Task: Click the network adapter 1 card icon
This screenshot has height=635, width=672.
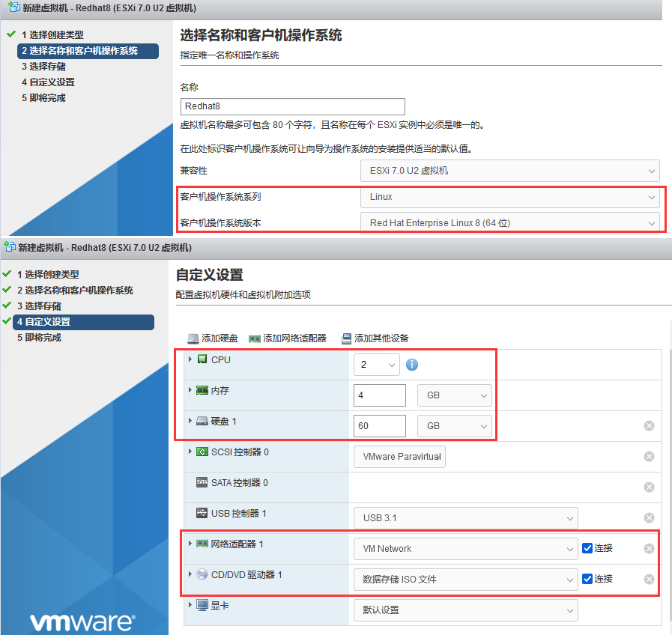Action: pyautogui.click(x=202, y=544)
